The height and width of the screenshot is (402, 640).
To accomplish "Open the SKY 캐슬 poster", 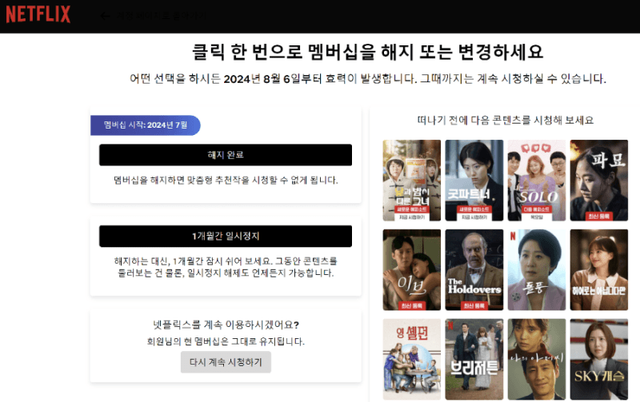I will click(x=598, y=358).
